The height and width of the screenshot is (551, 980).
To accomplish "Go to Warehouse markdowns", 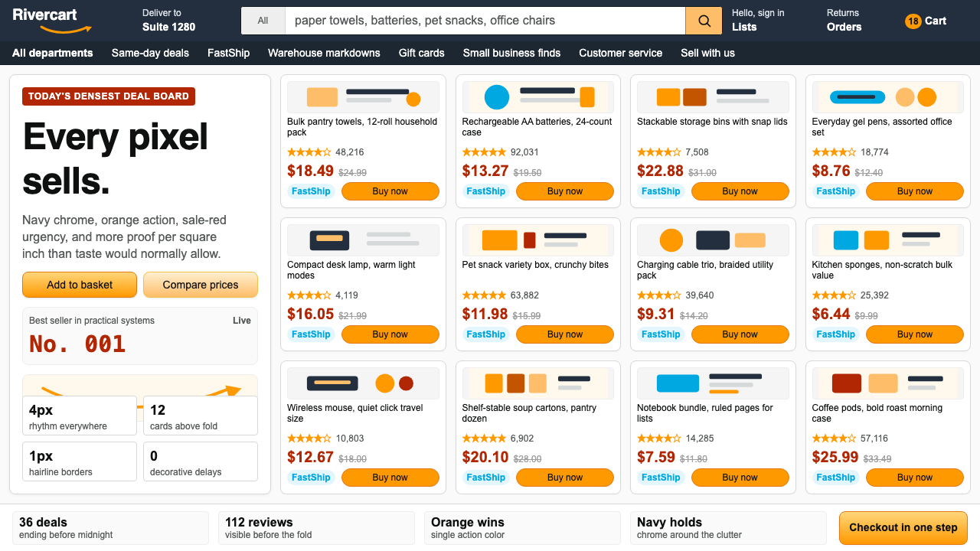I will coord(324,53).
